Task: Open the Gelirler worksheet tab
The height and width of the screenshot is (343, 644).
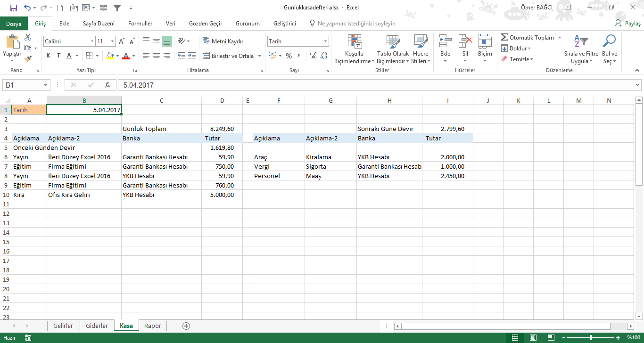Action: coord(63,326)
